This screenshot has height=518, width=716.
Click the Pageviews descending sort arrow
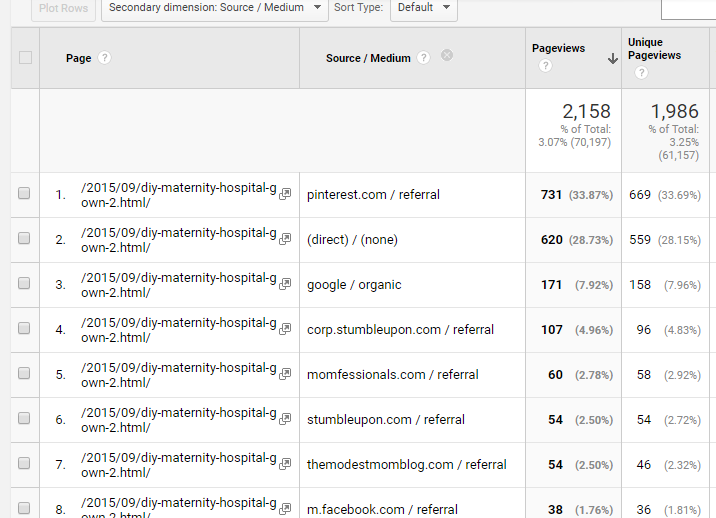point(612,59)
